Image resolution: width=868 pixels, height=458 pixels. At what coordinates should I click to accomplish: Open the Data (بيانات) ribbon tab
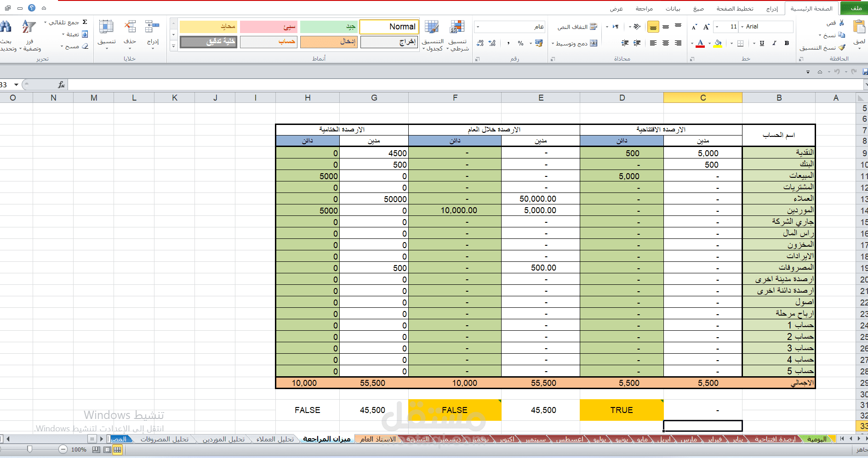pos(673,9)
